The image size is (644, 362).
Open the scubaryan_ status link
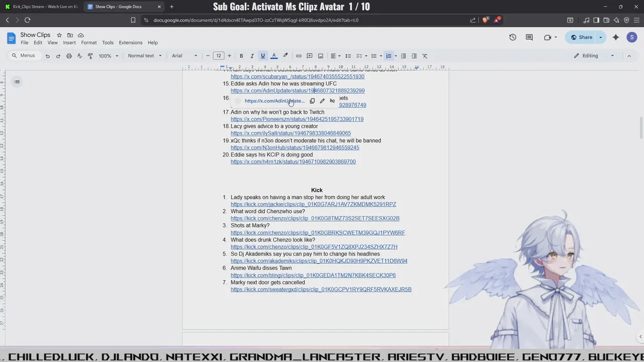[297, 76]
